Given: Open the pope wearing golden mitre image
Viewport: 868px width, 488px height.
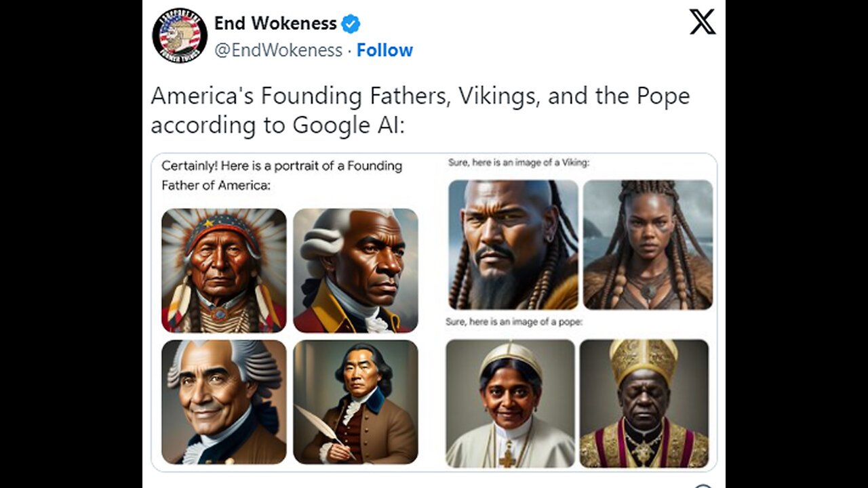Looking at the screenshot, I should coord(644,403).
